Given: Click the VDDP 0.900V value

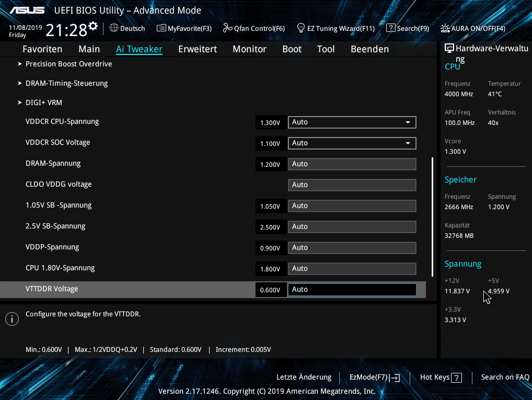Looking at the screenshot, I should tap(270, 248).
